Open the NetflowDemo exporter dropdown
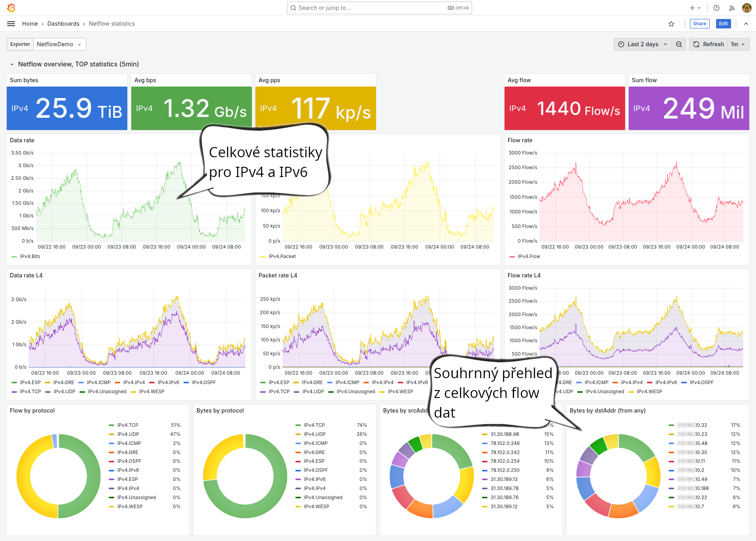This screenshot has width=756, height=541. (59, 44)
